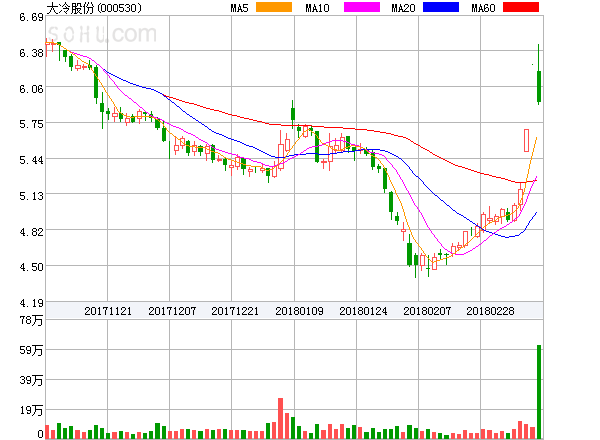
Task: Click the green spike candlestick above 20180109
Action: pyautogui.click(x=293, y=114)
